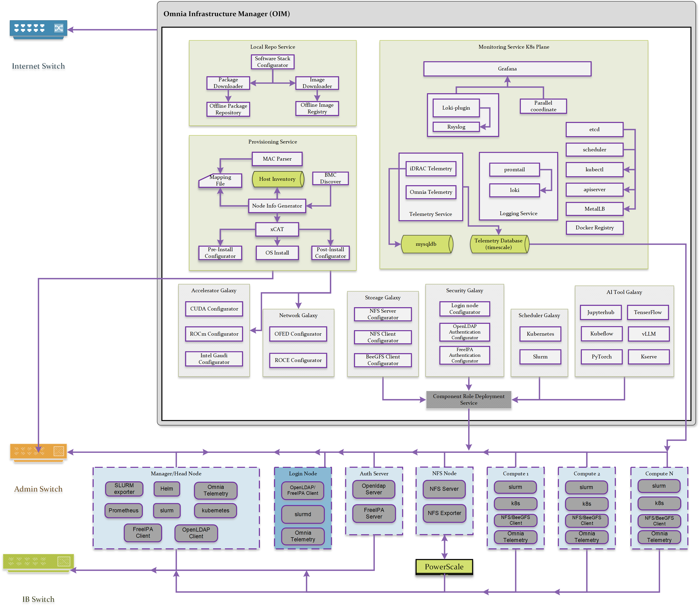Click the Jupyterhub box
Viewport: 700px width, 612px height.
[x=601, y=312]
